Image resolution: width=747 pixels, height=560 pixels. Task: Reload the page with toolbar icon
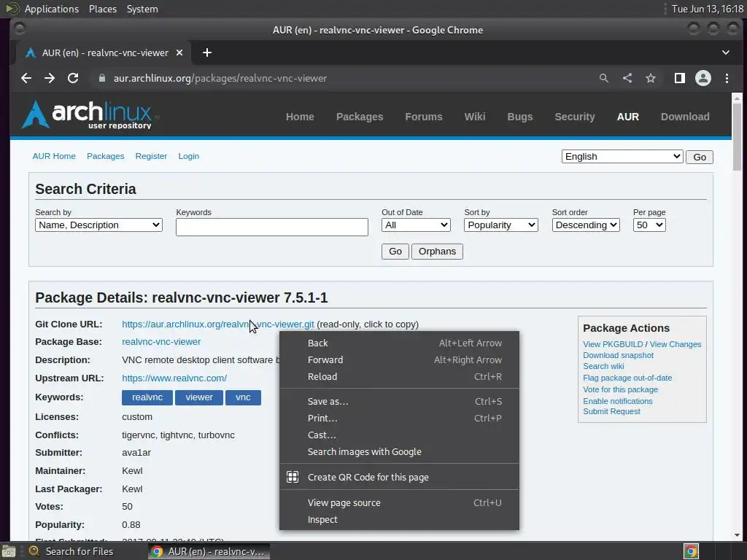point(73,78)
